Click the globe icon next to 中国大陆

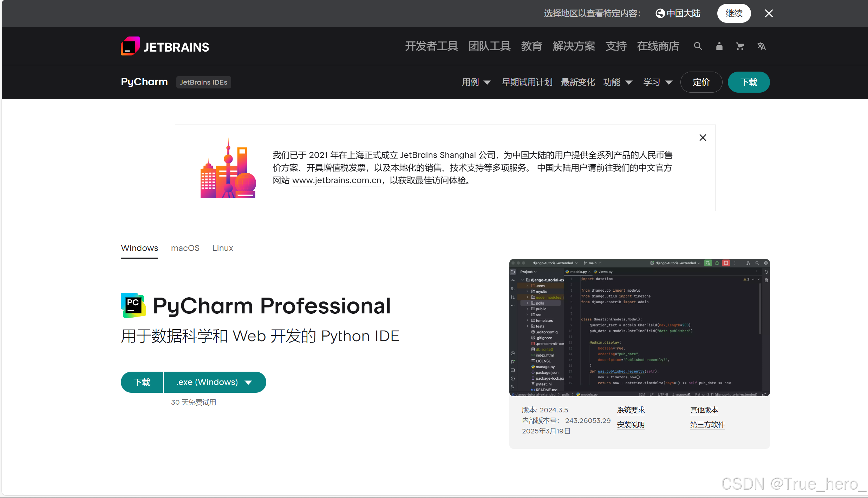(x=661, y=13)
